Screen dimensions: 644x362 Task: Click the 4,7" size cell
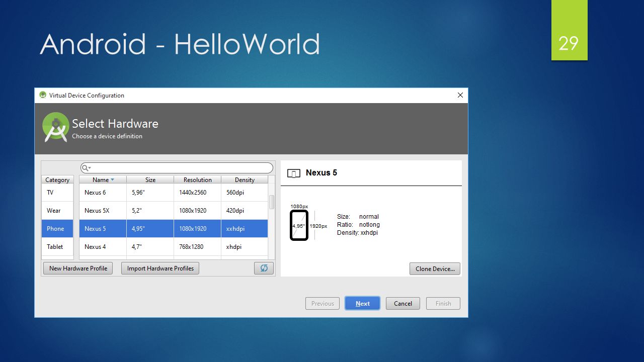coord(150,247)
